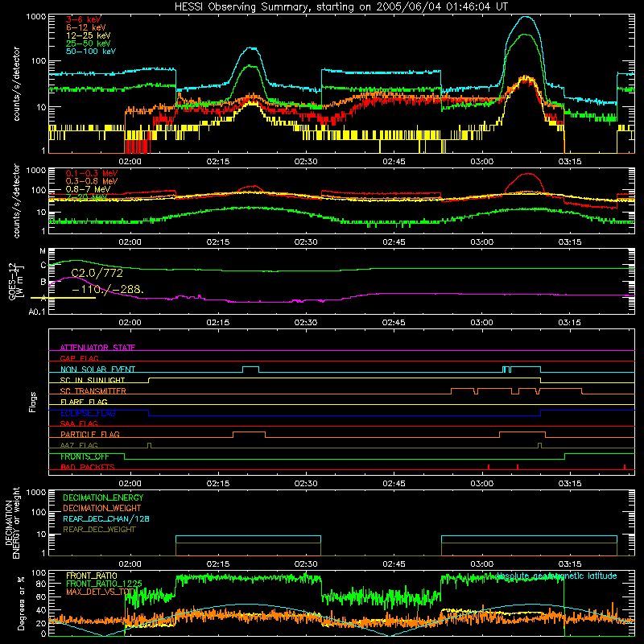Viewport: 644px width, 644px height.
Task: Click the -110./-288. position annotation
Action: point(108,290)
